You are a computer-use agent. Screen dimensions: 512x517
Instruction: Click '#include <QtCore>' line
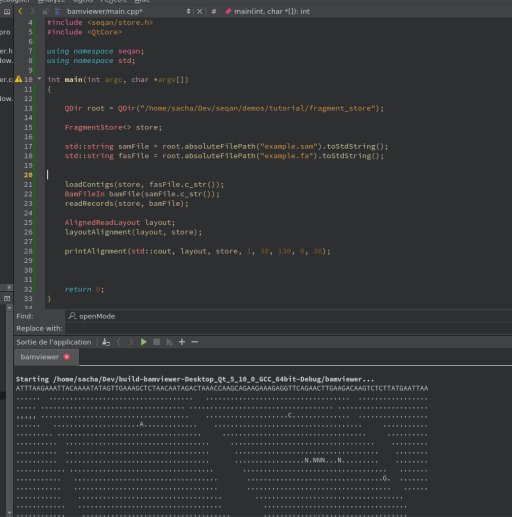[x=85, y=32]
